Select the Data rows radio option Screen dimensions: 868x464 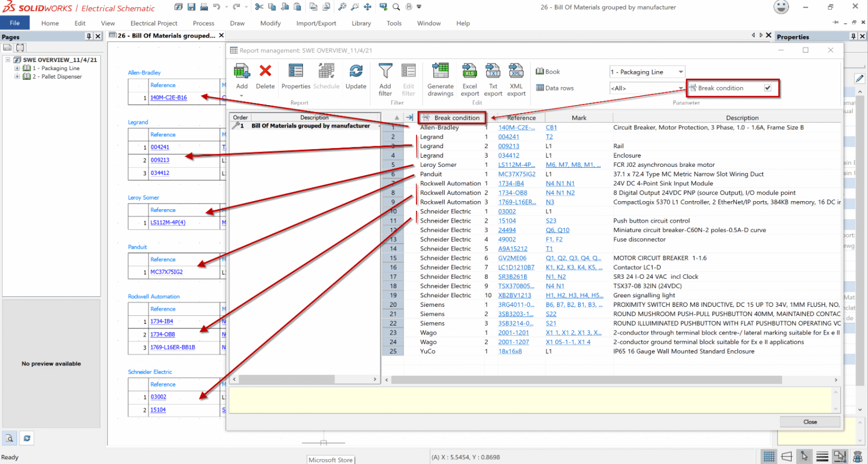tap(554, 88)
